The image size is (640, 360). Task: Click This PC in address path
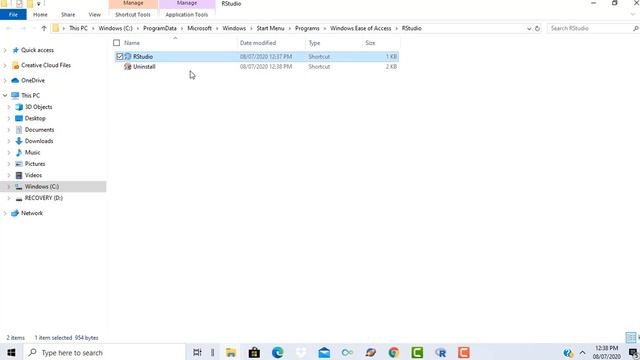click(x=78, y=28)
